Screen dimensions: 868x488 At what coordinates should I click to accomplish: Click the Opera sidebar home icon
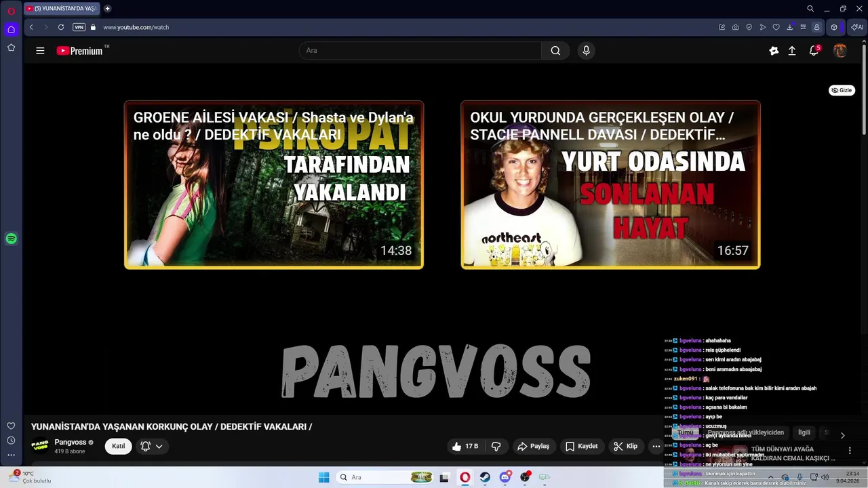click(x=11, y=29)
